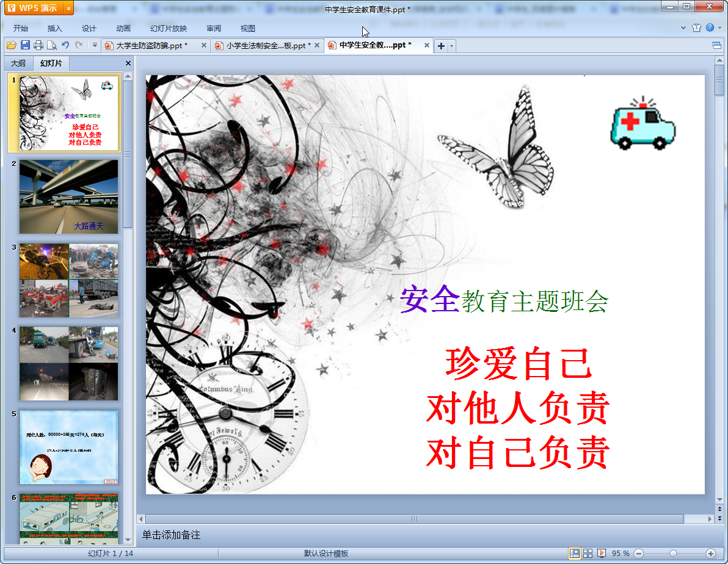Collapse the ribbon with the chevron arrow
This screenshot has width=728, height=564.
683,28
